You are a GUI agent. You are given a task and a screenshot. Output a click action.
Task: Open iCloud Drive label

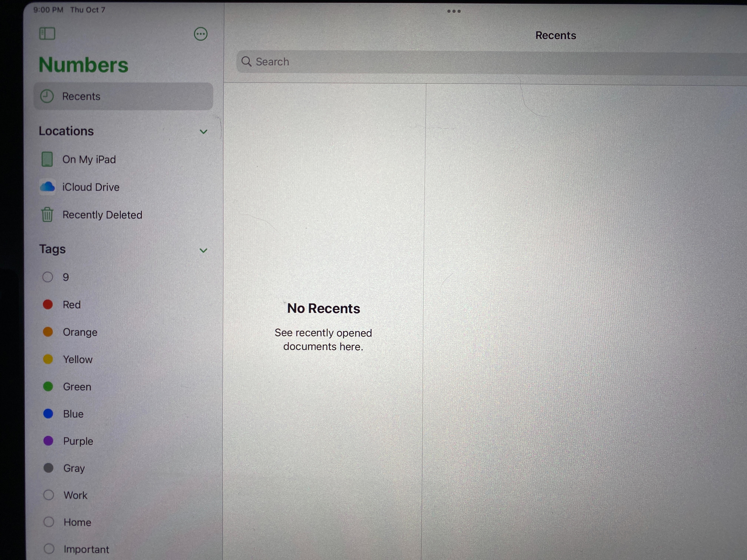(x=91, y=187)
